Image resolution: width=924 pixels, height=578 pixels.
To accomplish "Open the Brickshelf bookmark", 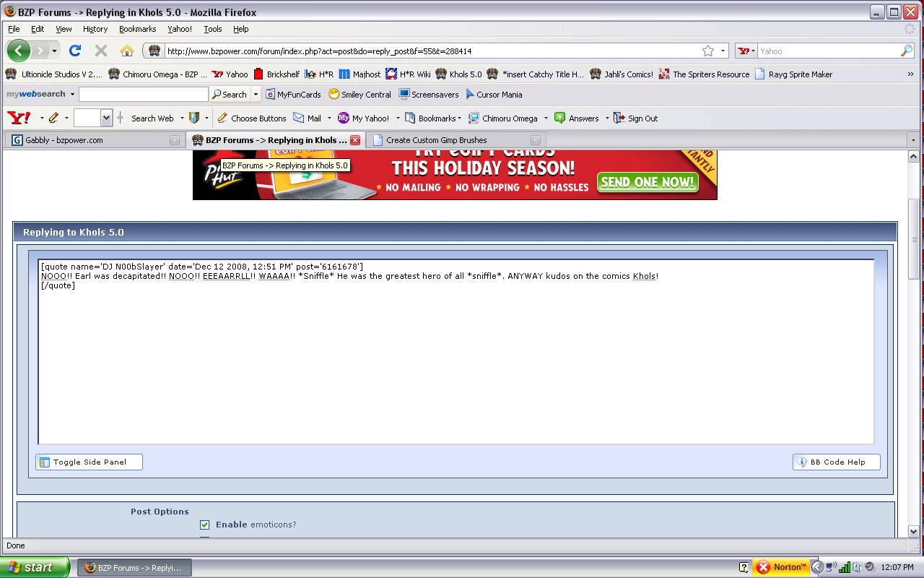I will [x=276, y=74].
